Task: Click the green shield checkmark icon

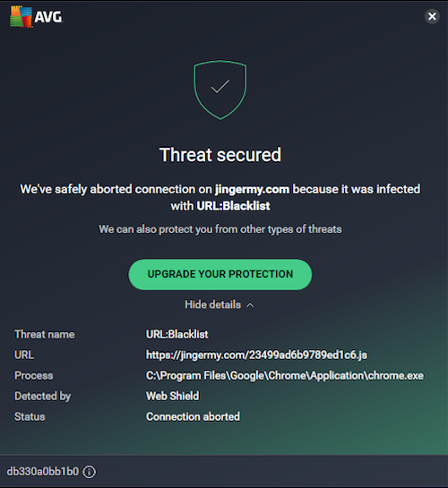Action: 220,90
